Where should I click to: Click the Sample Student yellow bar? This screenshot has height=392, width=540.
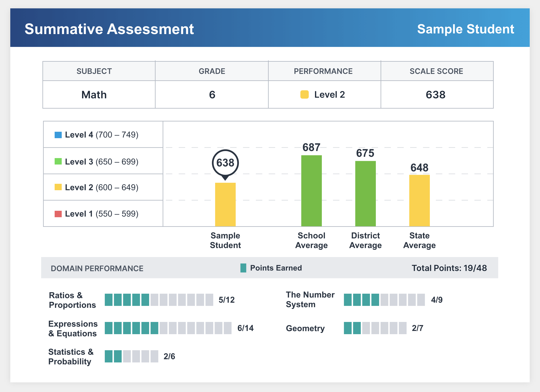pyautogui.click(x=225, y=204)
